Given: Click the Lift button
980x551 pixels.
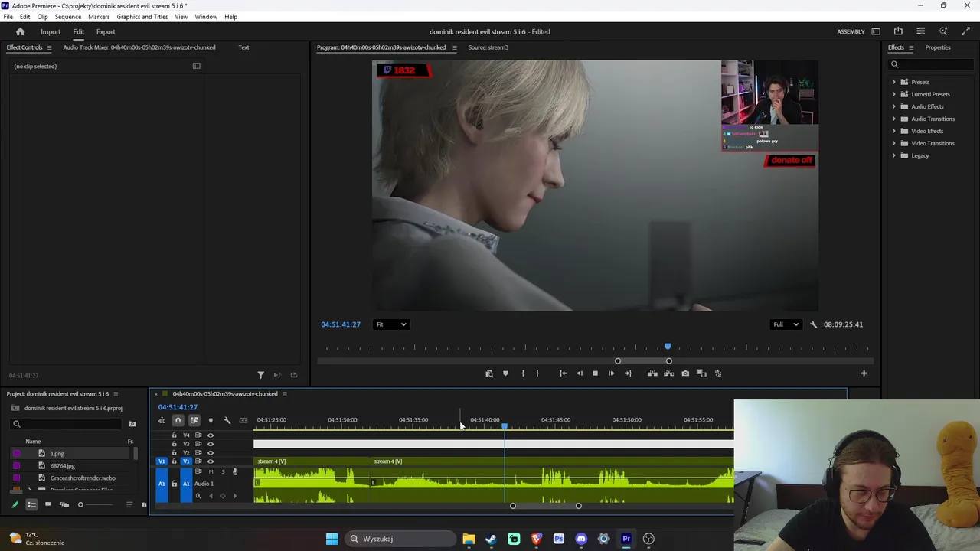Looking at the screenshot, I should [x=652, y=373].
